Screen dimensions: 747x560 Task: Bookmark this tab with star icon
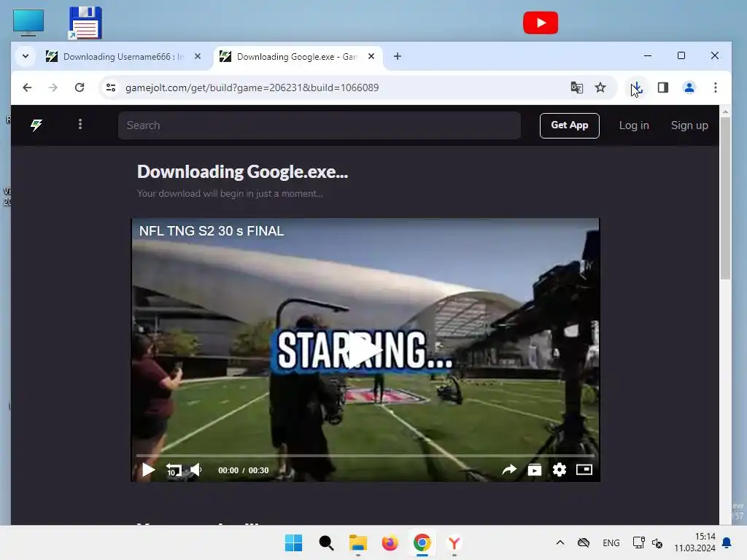(x=600, y=87)
